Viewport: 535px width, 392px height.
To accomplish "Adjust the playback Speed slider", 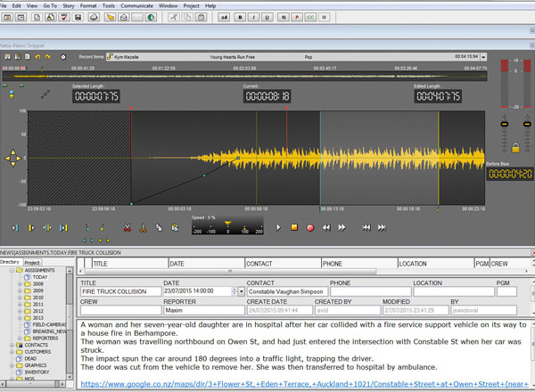I will click(x=227, y=225).
